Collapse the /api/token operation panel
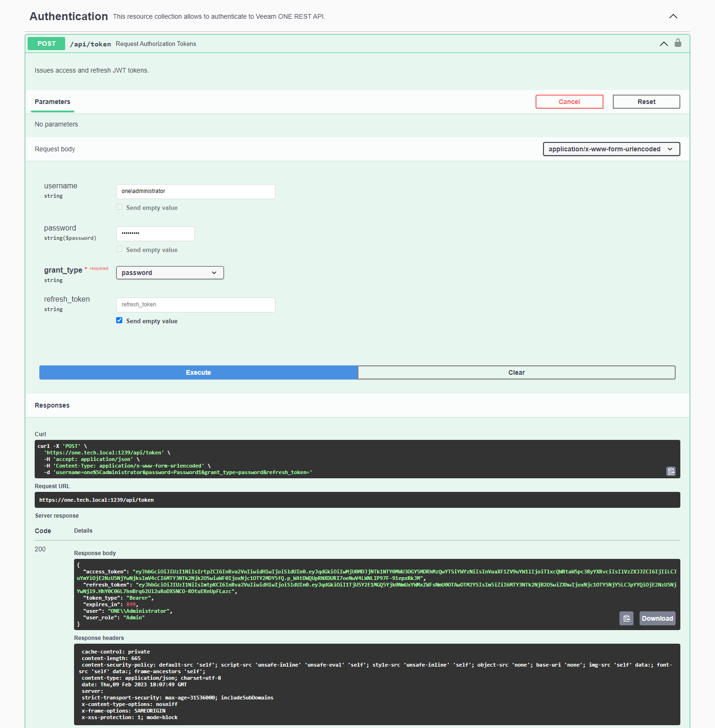Viewport: 715px width, 728px height. (x=663, y=44)
